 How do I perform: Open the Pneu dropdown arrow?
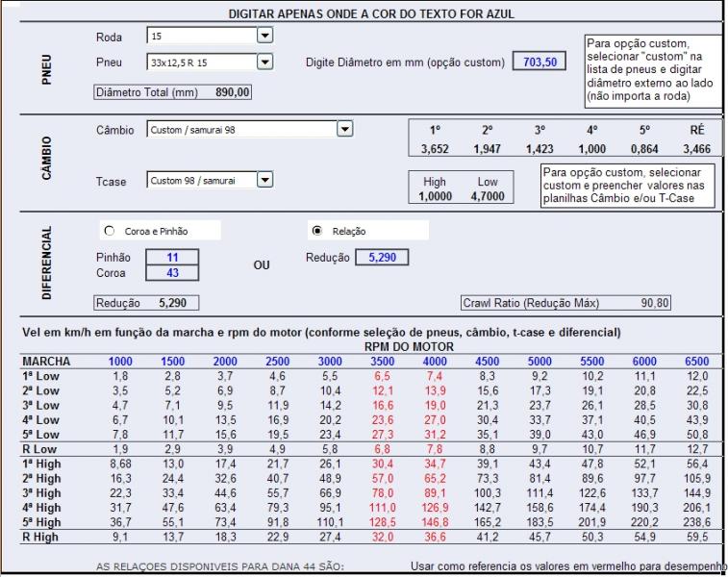pyautogui.click(x=264, y=62)
